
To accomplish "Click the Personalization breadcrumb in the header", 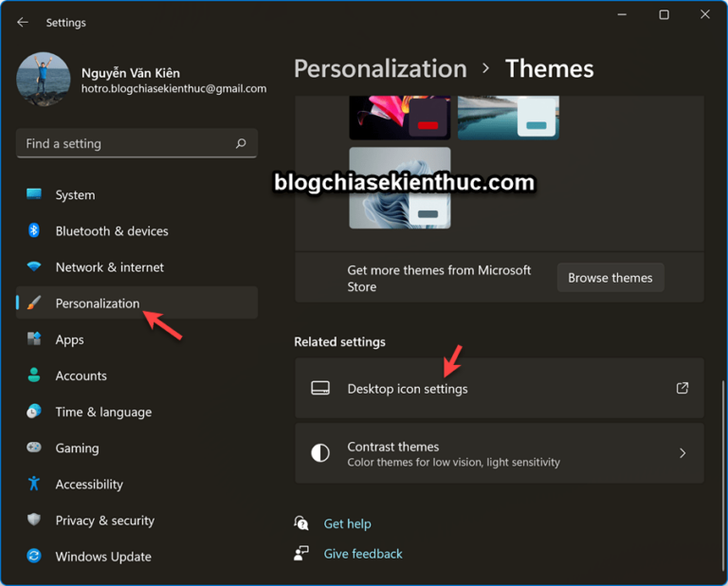I will [380, 69].
